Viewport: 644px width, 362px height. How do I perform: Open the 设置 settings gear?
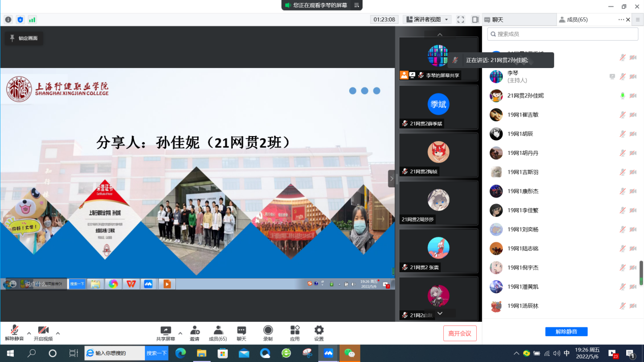pyautogui.click(x=319, y=333)
